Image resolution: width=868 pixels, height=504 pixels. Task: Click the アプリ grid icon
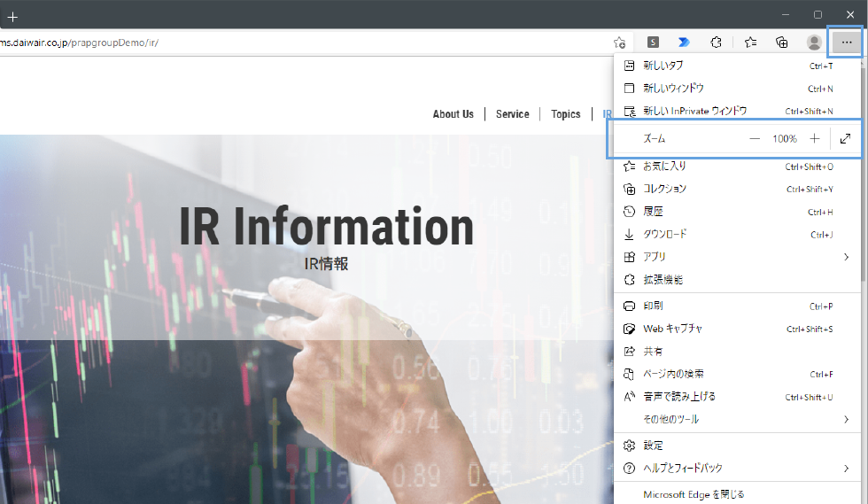[629, 257]
